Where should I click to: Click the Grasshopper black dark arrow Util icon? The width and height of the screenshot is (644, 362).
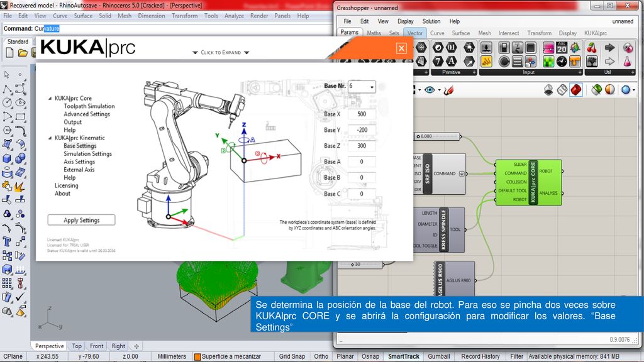coord(609,48)
